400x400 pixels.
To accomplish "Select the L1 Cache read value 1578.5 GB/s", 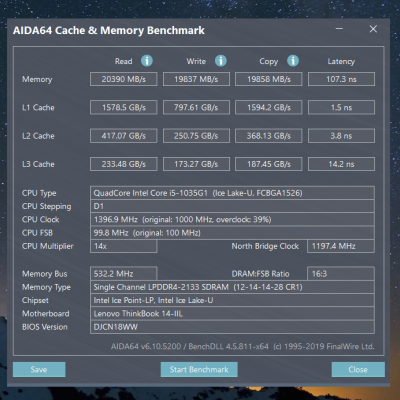I will click(x=124, y=108).
